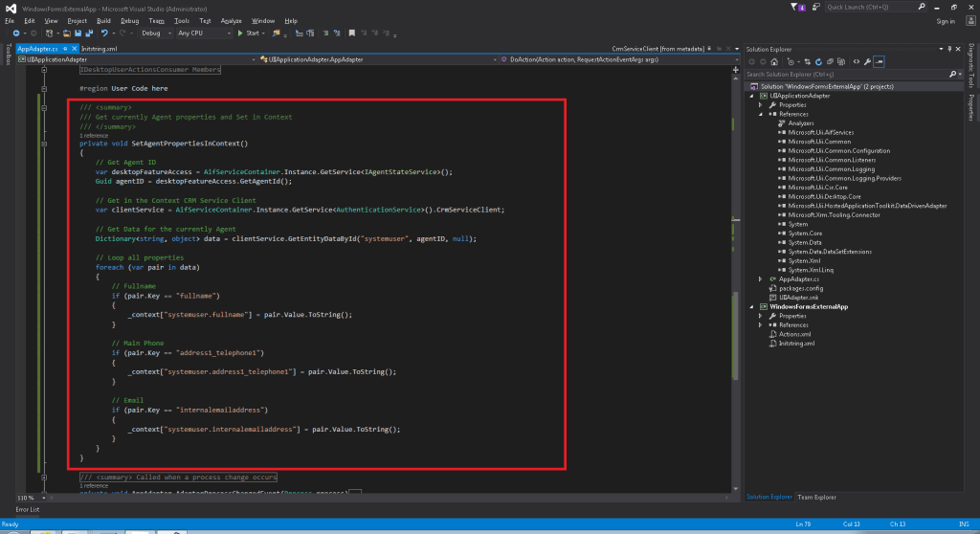Toggle the Preview Selected Items button

[x=879, y=61]
